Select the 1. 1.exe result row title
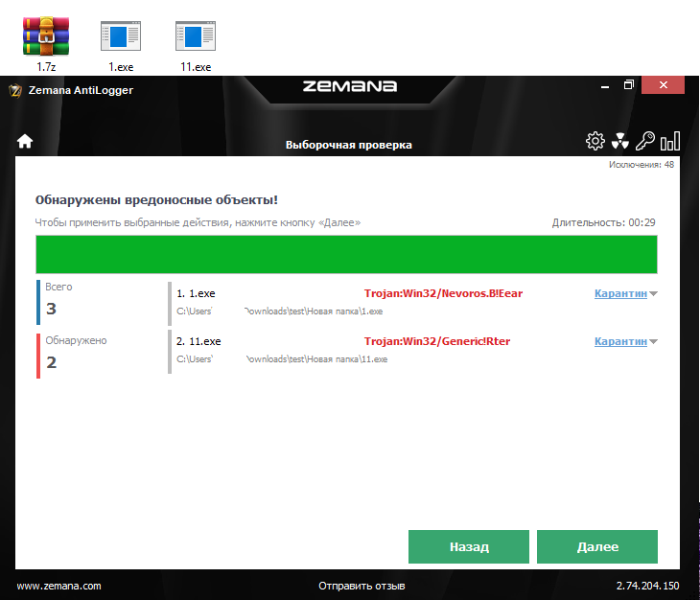This screenshot has height=600, width=700. 196,293
